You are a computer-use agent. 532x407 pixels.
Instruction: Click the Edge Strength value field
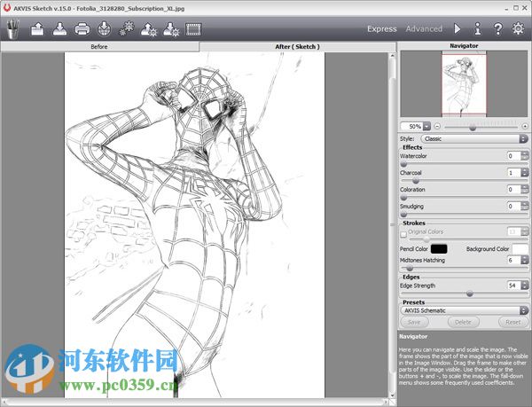point(513,286)
